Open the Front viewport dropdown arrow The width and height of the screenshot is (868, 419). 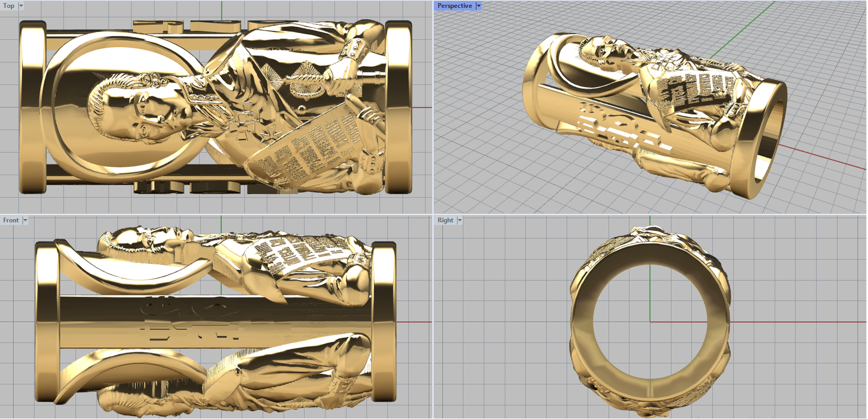coord(25,220)
